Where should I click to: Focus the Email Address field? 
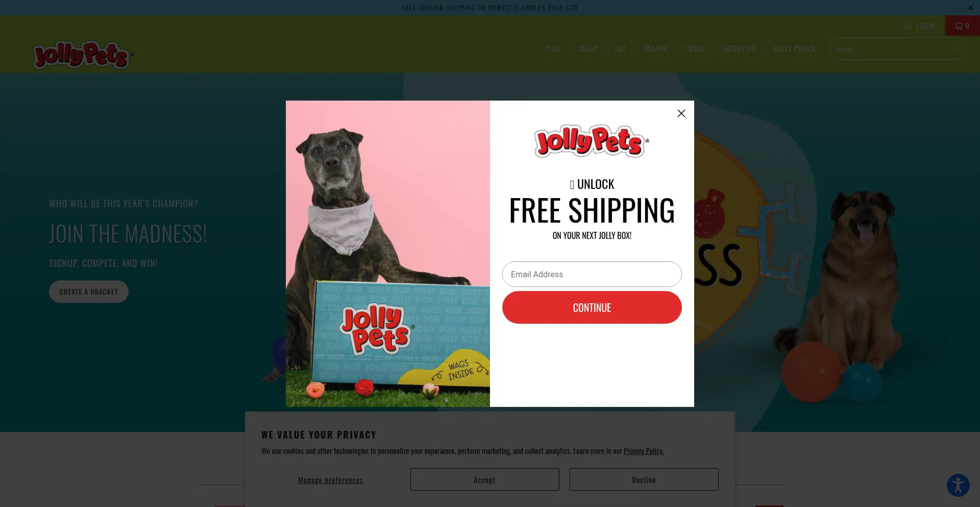tap(592, 274)
